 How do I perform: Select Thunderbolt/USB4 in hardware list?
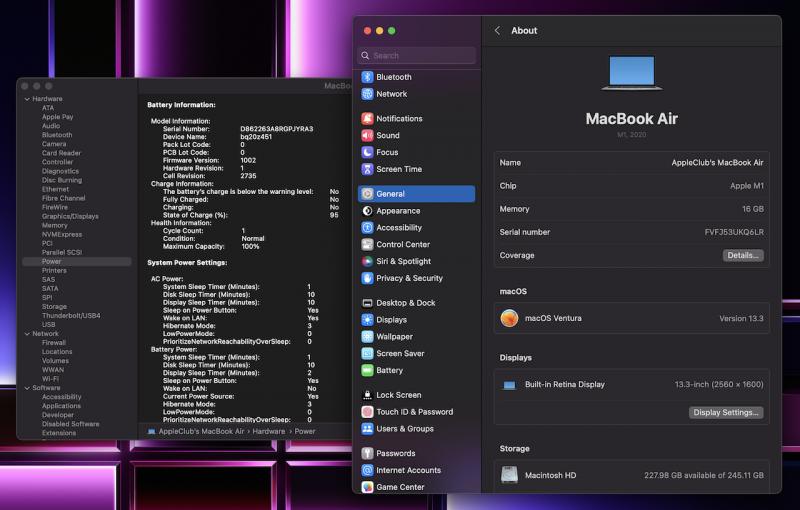[71, 316]
